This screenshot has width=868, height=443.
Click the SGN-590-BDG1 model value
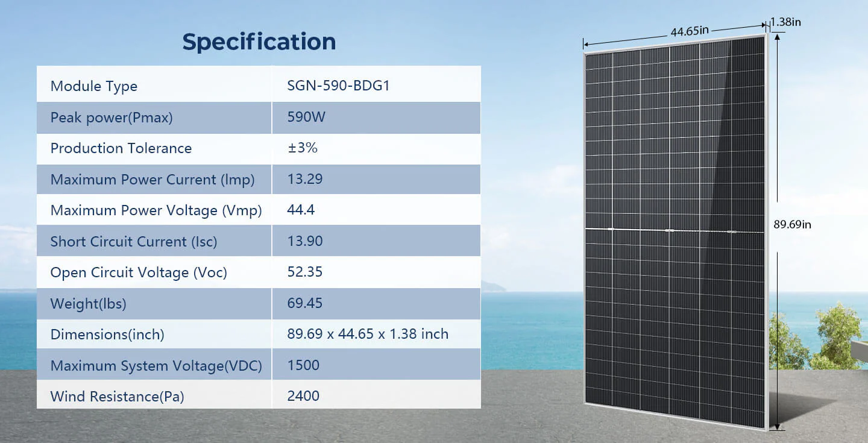(339, 86)
